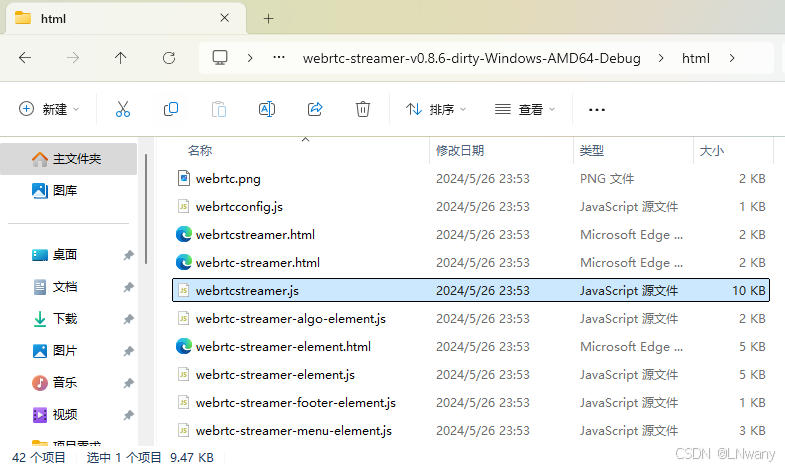This screenshot has height=467, width=785.
Task: Click the Paste clipboard icon
Action: [219, 109]
